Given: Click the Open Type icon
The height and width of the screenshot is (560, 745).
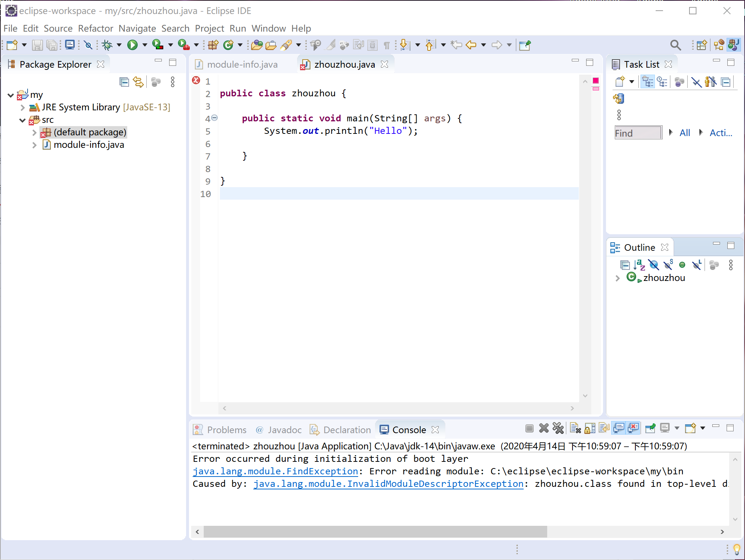Looking at the screenshot, I should pos(257,45).
